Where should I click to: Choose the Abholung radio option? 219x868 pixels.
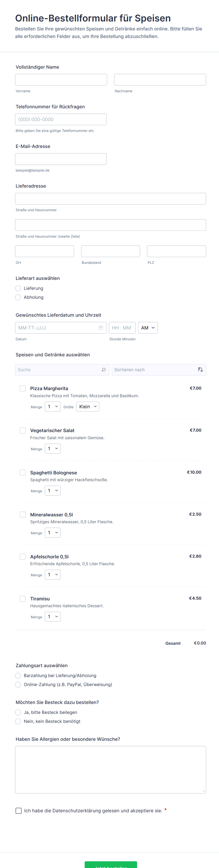pyautogui.click(x=18, y=297)
